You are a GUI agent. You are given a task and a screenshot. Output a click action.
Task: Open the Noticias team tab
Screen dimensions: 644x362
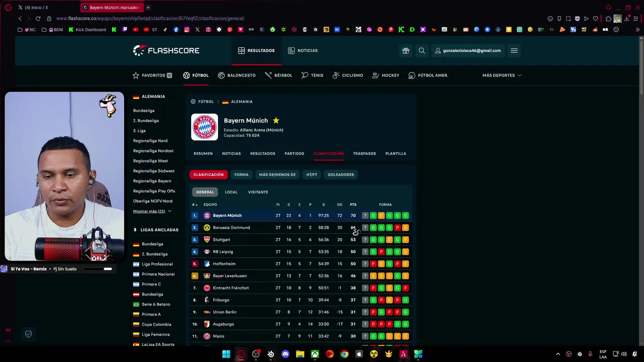[x=231, y=153]
